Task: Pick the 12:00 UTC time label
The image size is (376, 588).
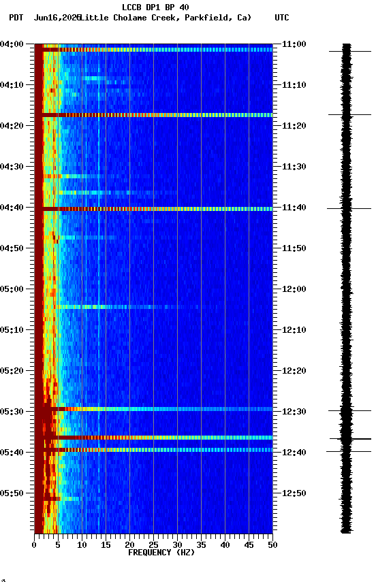Action: [x=294, y=289]
